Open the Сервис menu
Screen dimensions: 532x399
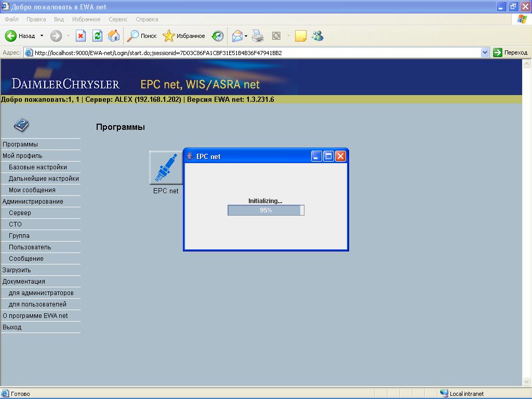click(118, 19)
